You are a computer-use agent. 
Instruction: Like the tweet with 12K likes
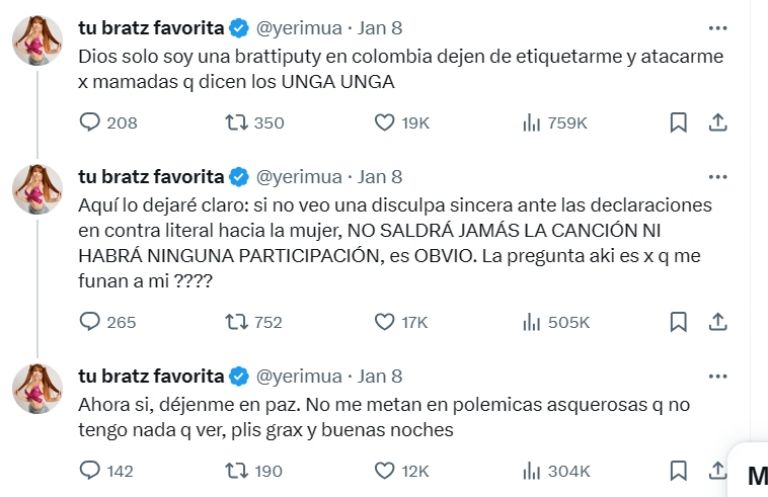[385, 470]
